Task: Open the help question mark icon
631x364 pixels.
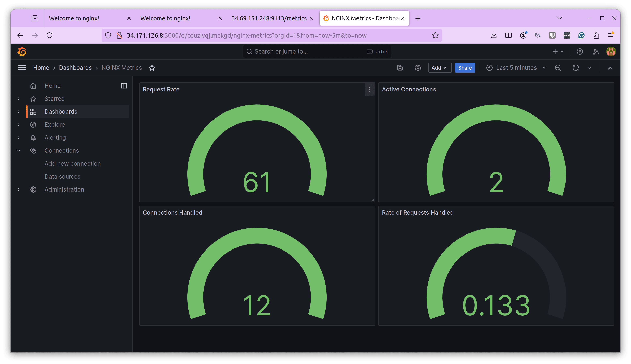Action: (579, 51)
